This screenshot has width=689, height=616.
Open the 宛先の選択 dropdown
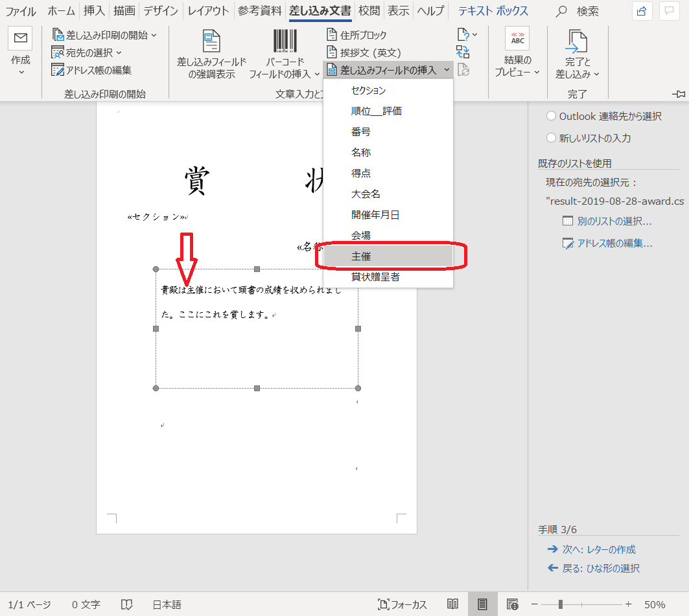click(x=88, y=52)
